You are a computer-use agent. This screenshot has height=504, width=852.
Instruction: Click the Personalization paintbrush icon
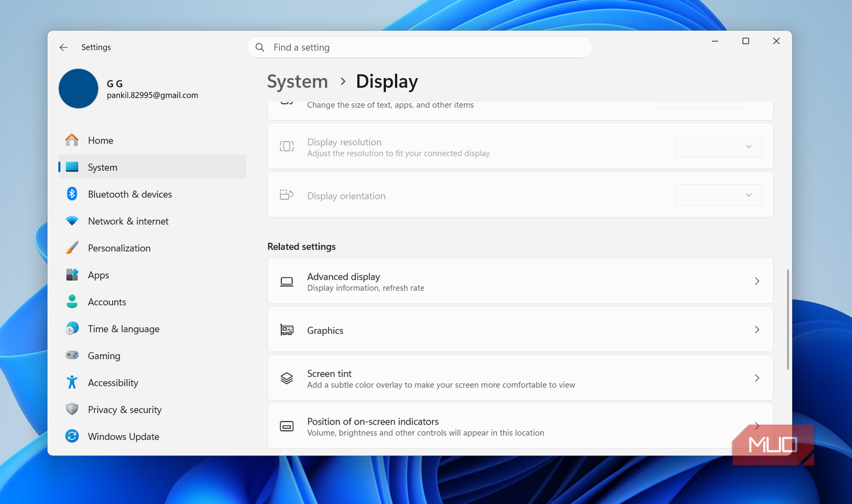coord(72,248)
